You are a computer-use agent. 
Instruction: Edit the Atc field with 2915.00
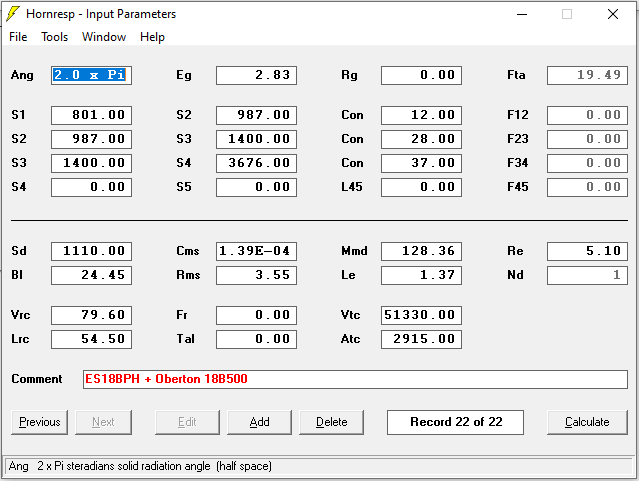point(421,340)
